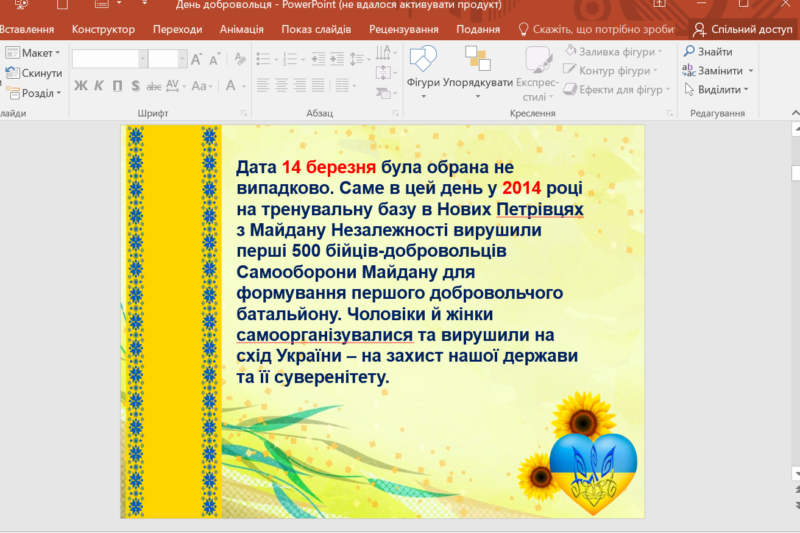Expand the Макет layout dropdown
The width and height of the screenshot is (800, 533).
pyautogui.click(x=57, y=53)
